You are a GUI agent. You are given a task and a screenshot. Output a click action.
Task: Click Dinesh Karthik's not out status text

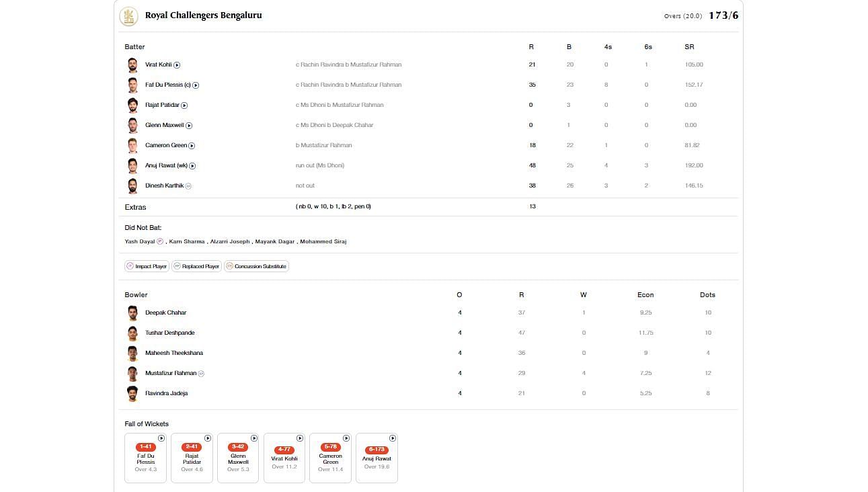coord(305,186)
